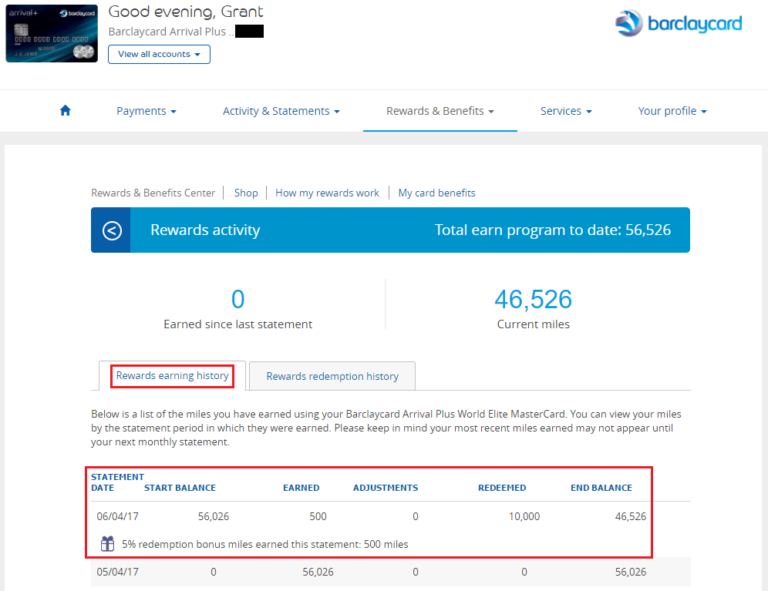The image size is (768, 591).
Task: Open My card benefits link
Action: (436, 193)
